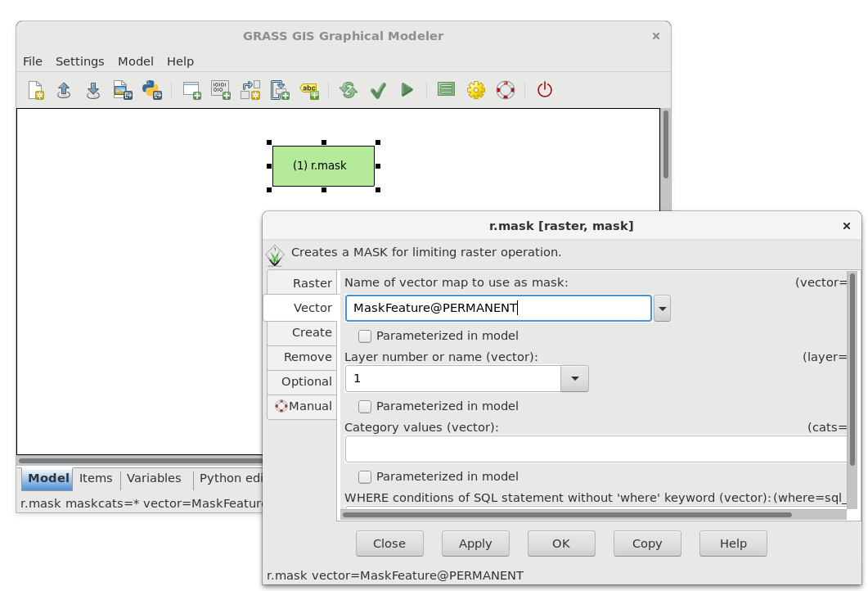This screenshot has width=868, height=591.
Task: Toggle Parameterized in model under layer number
Action: (365, 407)
